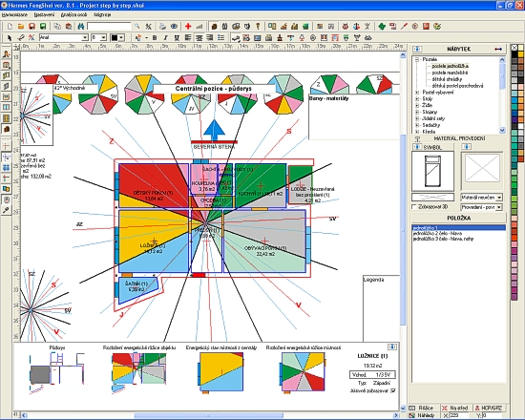Pick the black color swatch in palette
This screenshot has width=525, height=420.
[514, 53]
